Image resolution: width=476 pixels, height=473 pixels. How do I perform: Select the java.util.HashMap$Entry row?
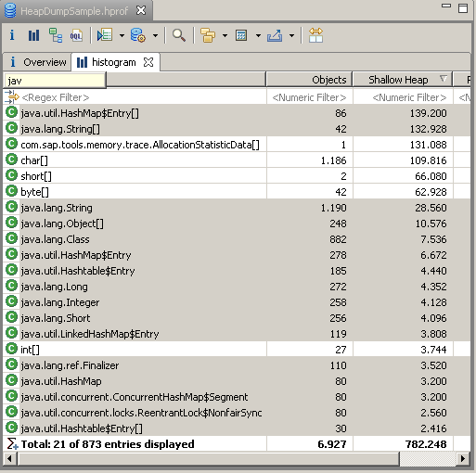[x=237, y=255]
